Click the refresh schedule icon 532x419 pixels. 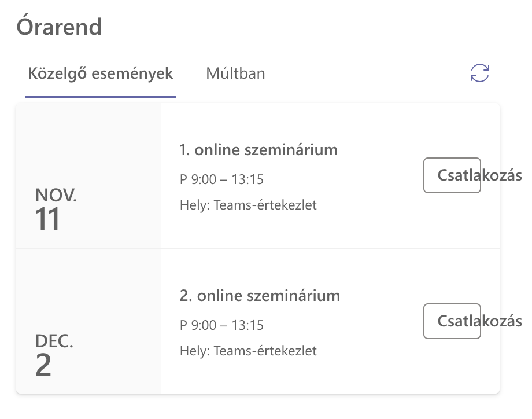click(480, 73)
